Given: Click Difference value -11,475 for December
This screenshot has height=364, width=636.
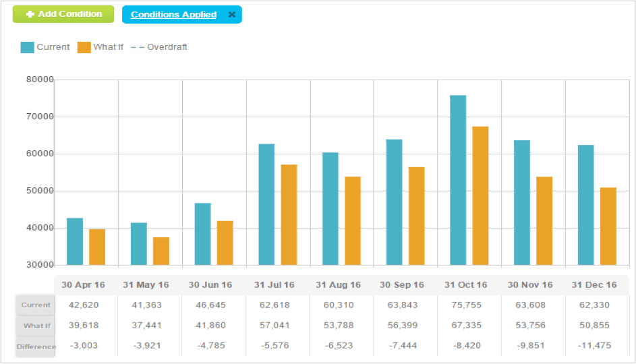Looking at the screenshot, I should click(x=594, y=346).
